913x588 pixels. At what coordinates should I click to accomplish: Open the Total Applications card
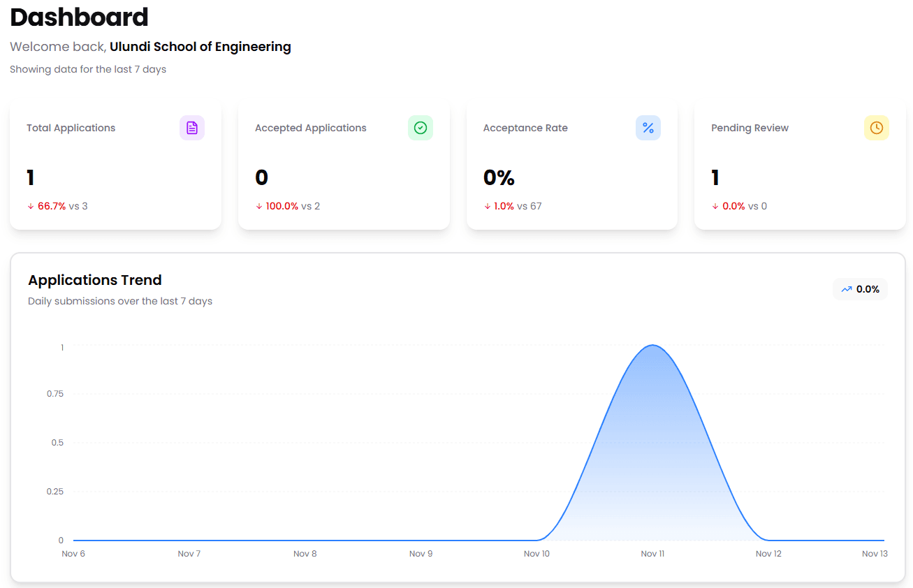click(115, 164)
